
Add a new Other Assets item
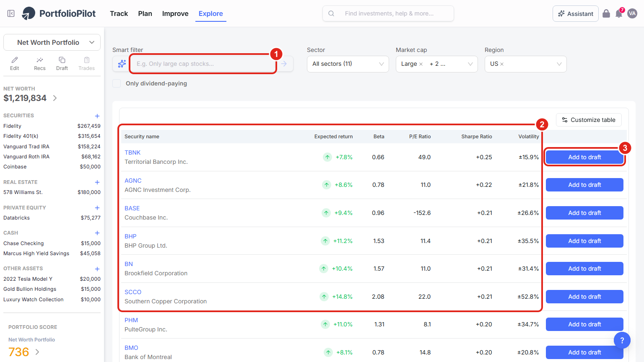[x=97, y=269]
